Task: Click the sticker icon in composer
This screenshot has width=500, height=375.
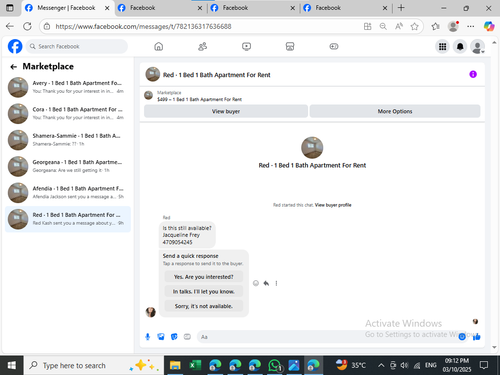Action: [174, 337]
